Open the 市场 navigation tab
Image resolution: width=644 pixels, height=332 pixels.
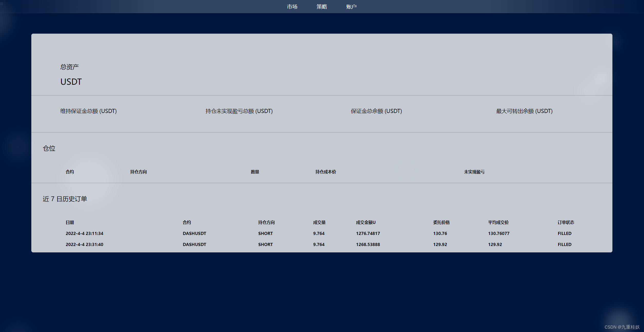[292, 7]
